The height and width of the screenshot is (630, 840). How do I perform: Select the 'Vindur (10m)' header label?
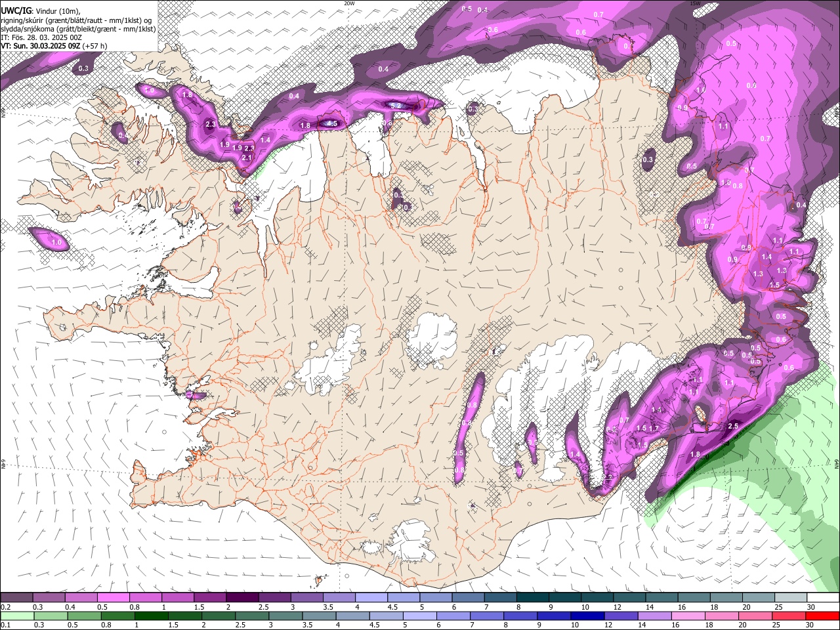(57, 10)
